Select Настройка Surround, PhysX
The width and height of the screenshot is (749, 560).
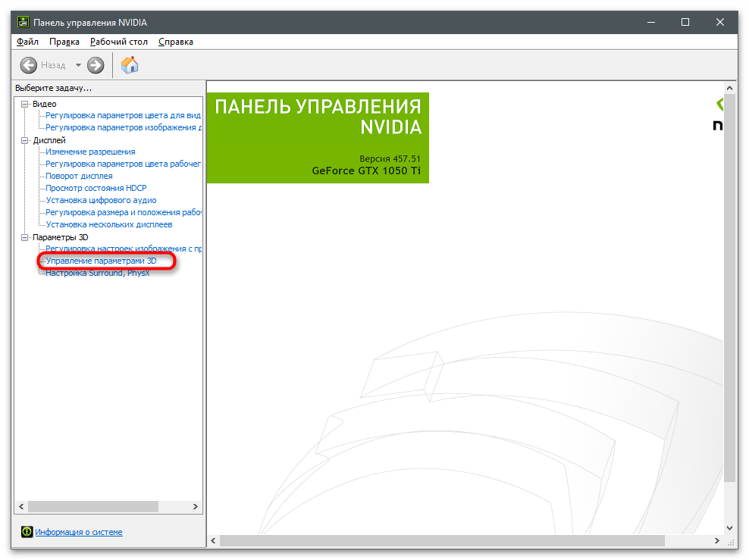click(98, 273)
